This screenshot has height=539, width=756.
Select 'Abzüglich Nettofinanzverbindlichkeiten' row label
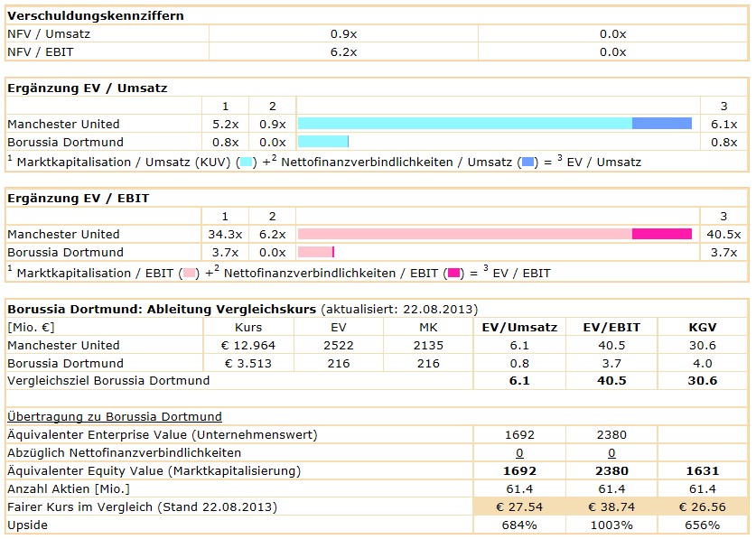(125, 453)
